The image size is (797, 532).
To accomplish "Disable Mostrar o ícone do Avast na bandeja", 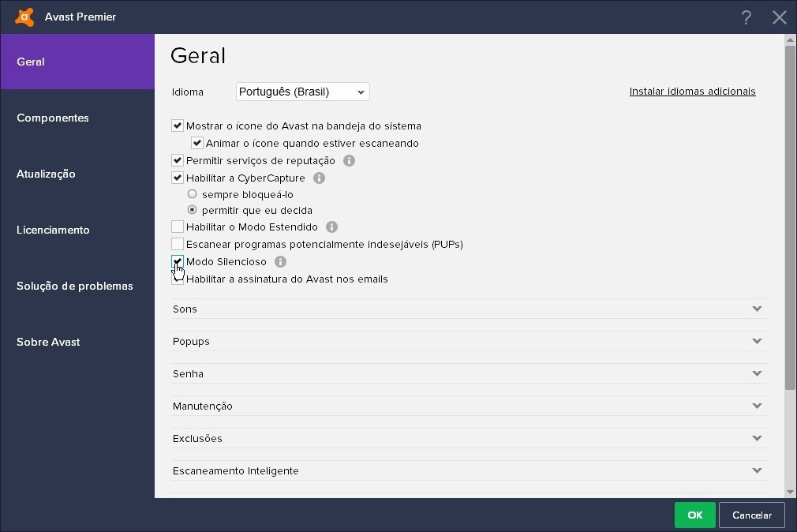I will pos(178,126).
